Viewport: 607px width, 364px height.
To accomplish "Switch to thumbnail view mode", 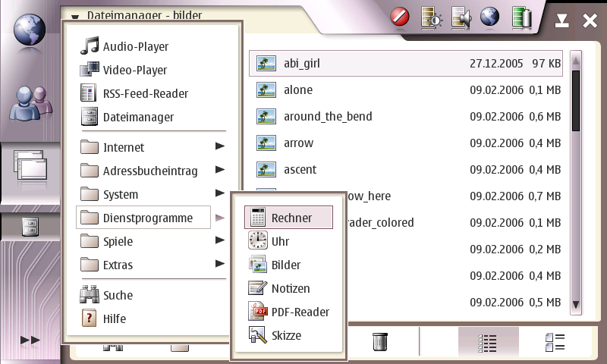I will click(555, 342).
